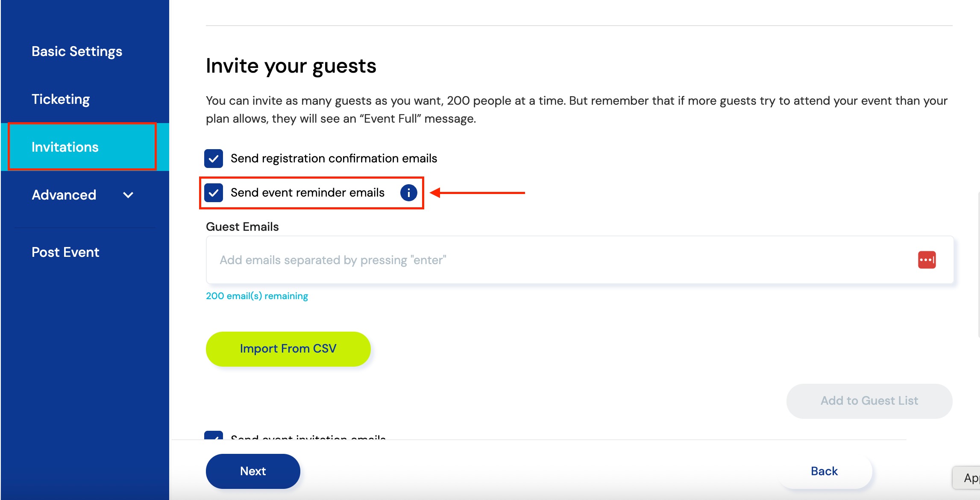The image size is (980, 500).
Task: Click the 200 email(s) remaining text
Action: 257,296
